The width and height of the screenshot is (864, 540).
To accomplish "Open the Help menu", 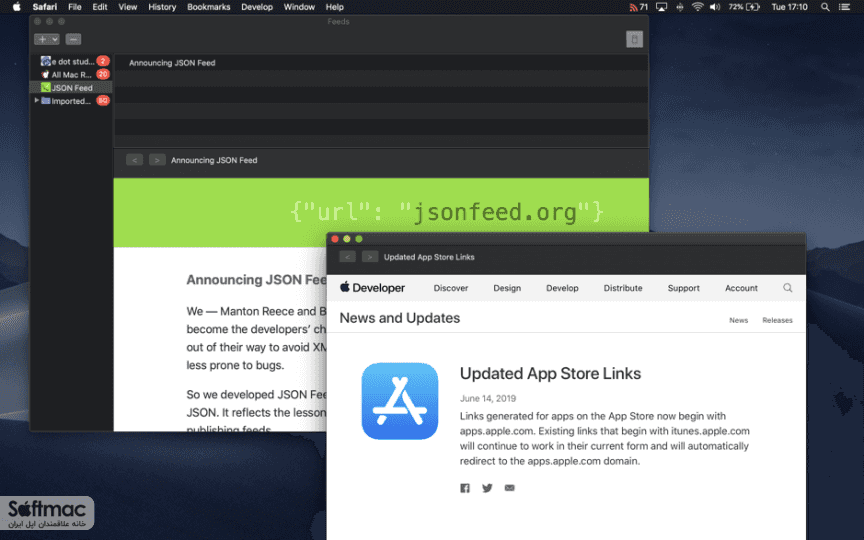I will click(x=334, y=7).
